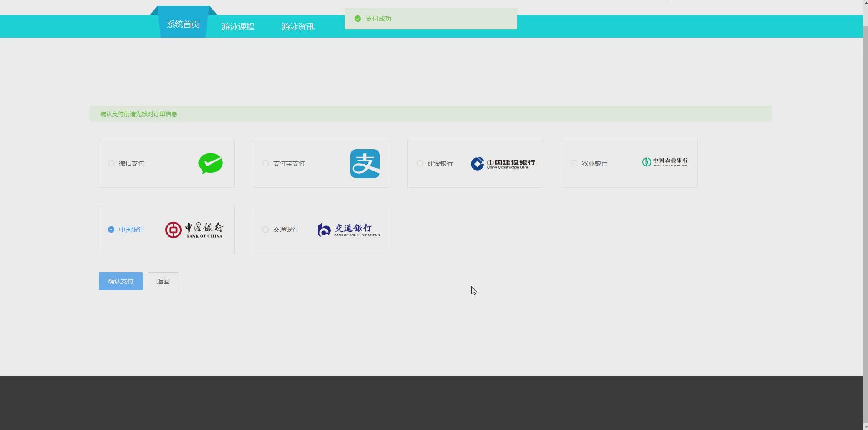Select the 交通银行 radio button
Screen dimensions: 868x430
coord(266,230)
